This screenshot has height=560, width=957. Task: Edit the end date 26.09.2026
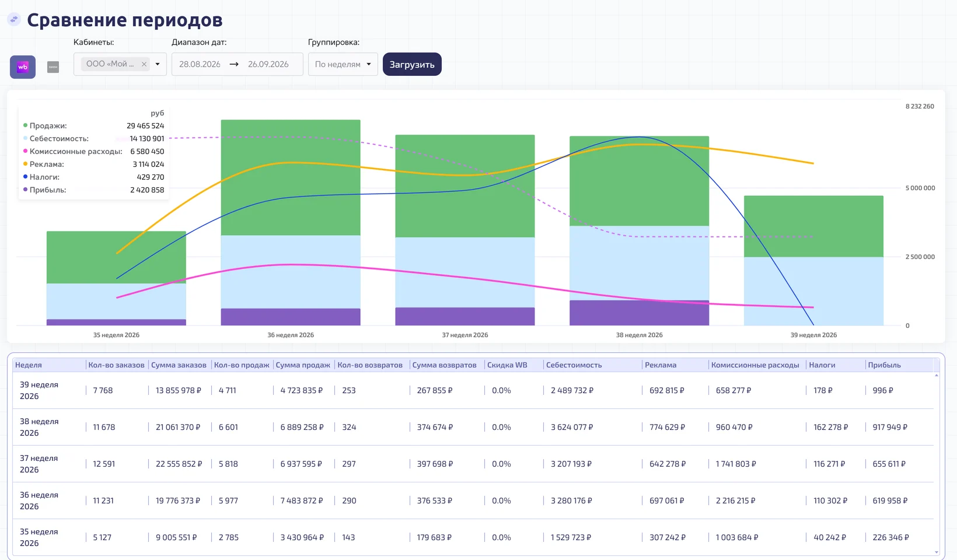[x=268, y=64]
